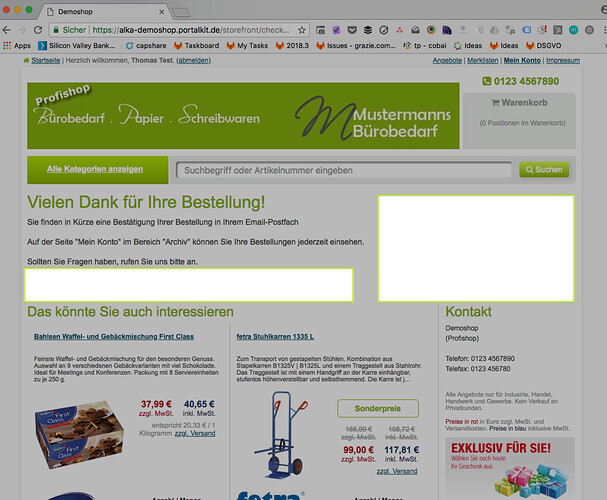607x500 pixels.
Task: Open the Apps bookmark shortcut
Action: click(17, 45)
